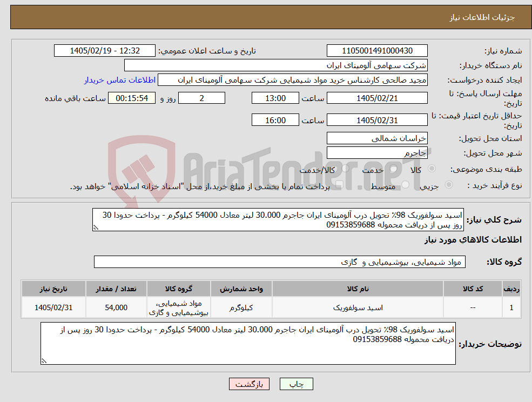Click the نوع فرآیند خرید label

495,185
